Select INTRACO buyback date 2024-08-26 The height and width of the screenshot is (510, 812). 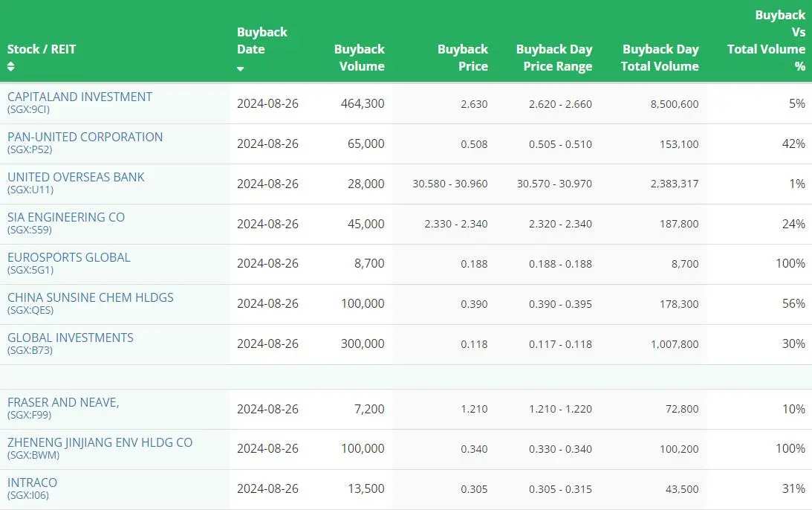pos(267,488)
